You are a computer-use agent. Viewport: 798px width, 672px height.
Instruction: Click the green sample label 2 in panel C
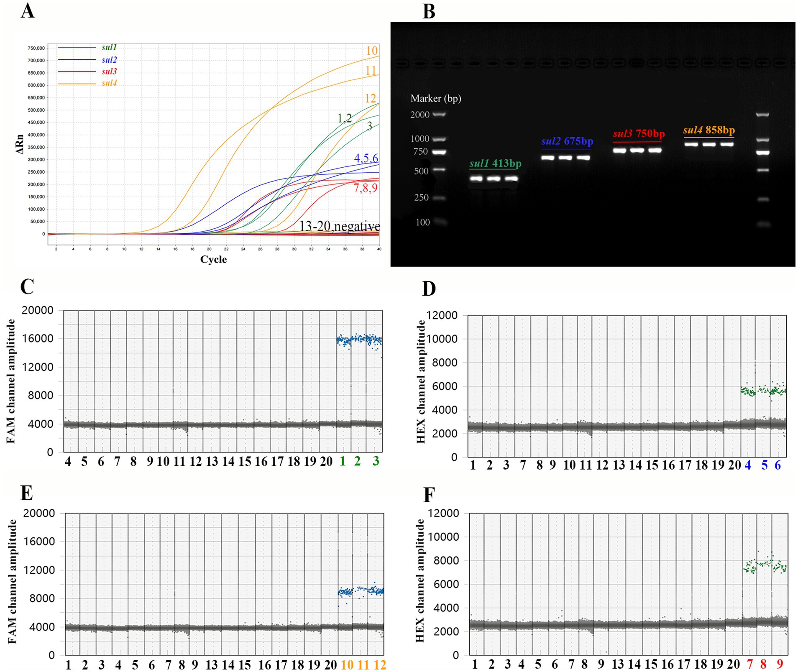coord(357,461)
